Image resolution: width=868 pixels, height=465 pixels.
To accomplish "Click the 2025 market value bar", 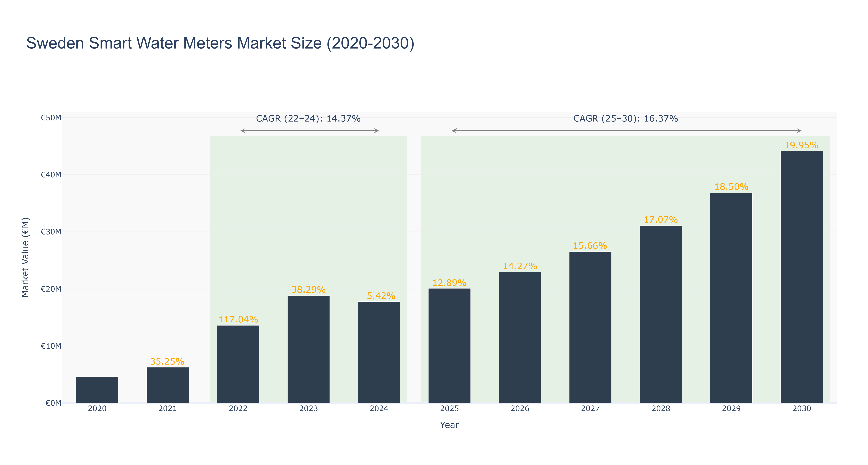I will tap(449, 345).
